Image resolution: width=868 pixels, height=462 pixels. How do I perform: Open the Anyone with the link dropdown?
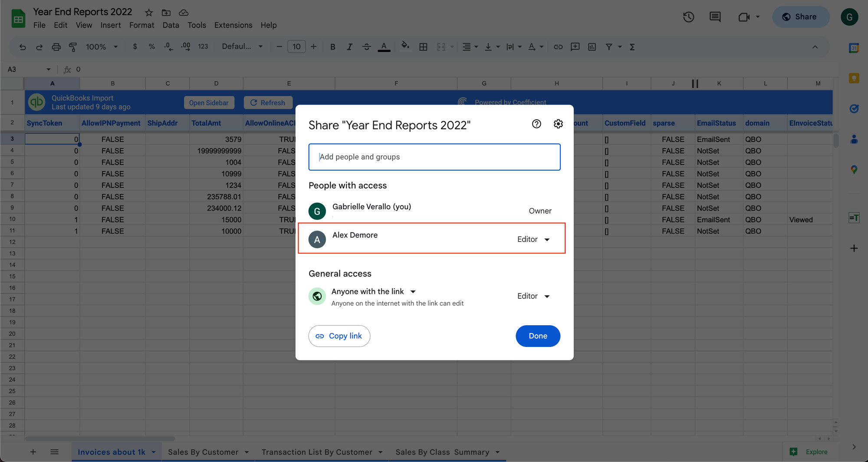coord(373,291)
